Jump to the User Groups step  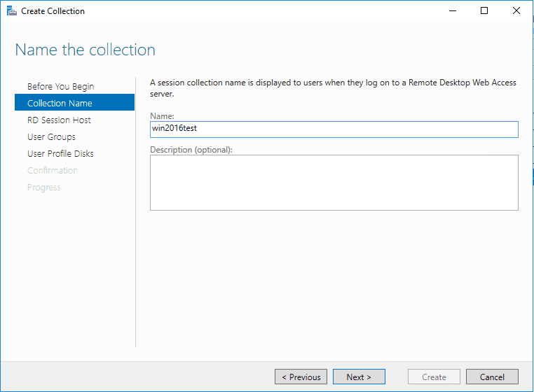click(51, 137)
